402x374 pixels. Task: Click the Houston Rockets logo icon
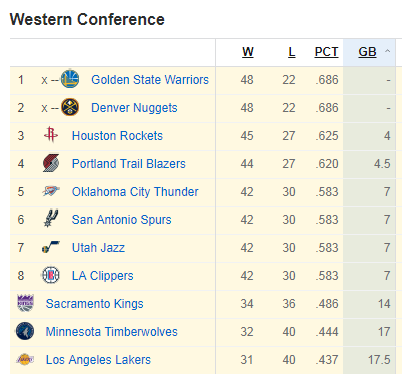[x=51, y=135]
